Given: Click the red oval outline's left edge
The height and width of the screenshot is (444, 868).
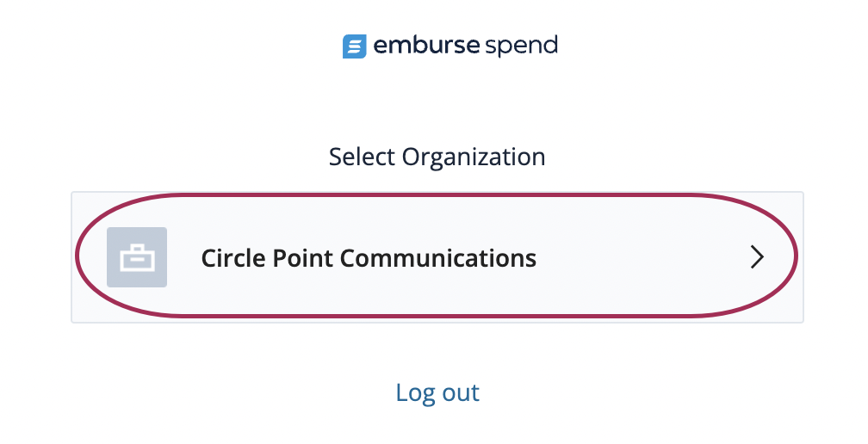Looking at the screenshot, I should [x=77, y=256].
